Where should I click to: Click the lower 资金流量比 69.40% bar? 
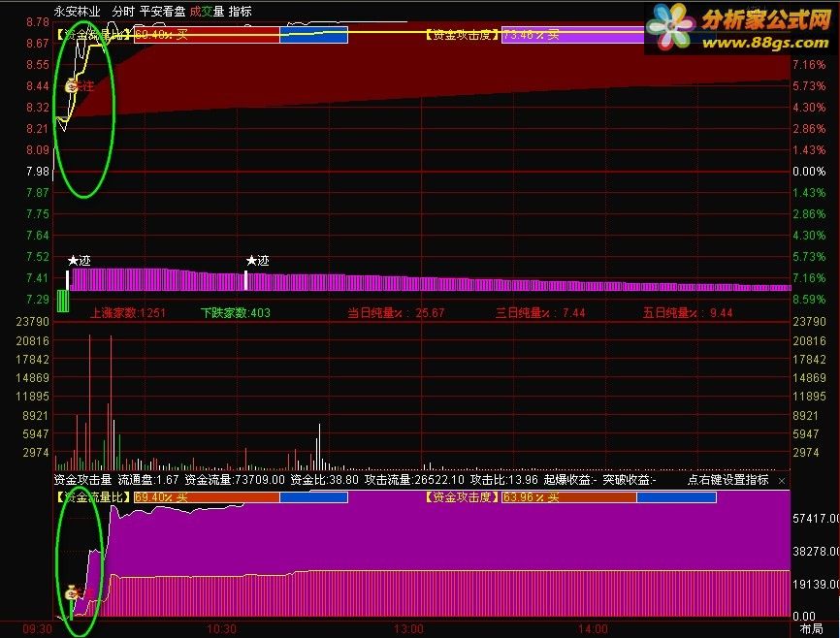pyautogui.click(x=241, y=497)
